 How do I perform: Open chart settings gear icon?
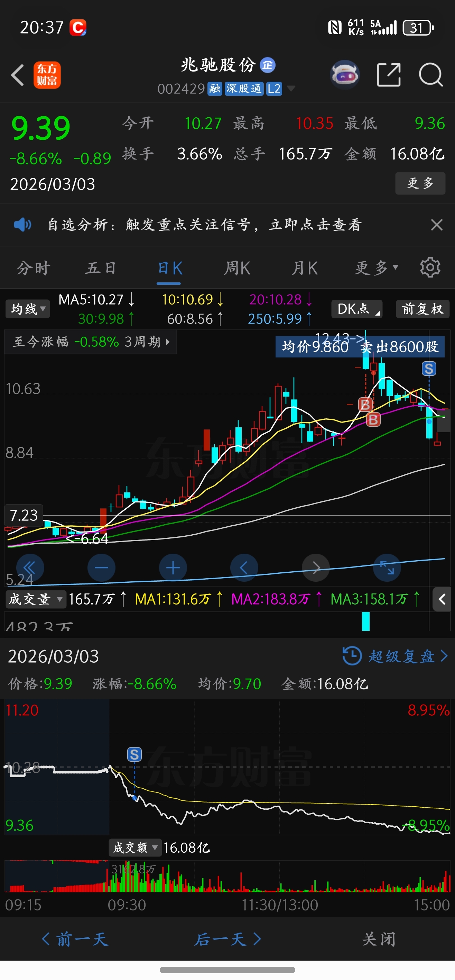click(430, 267)
